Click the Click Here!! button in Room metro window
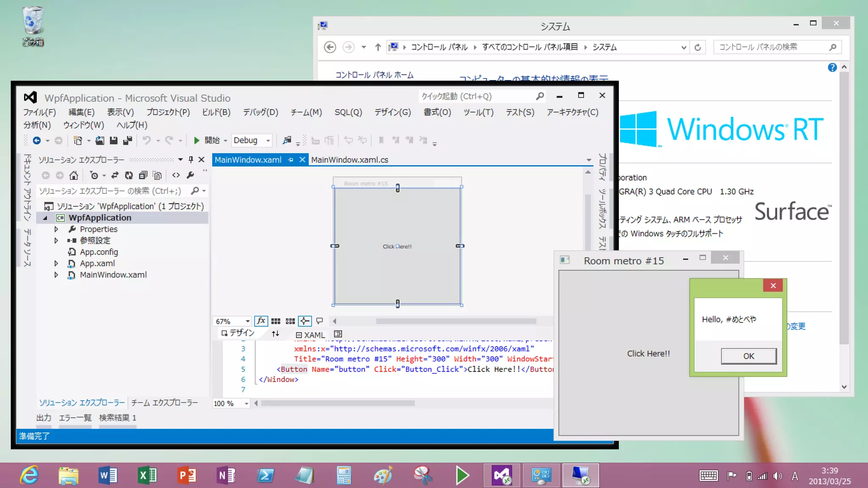868x488 pixels. [x=648, y=353]
